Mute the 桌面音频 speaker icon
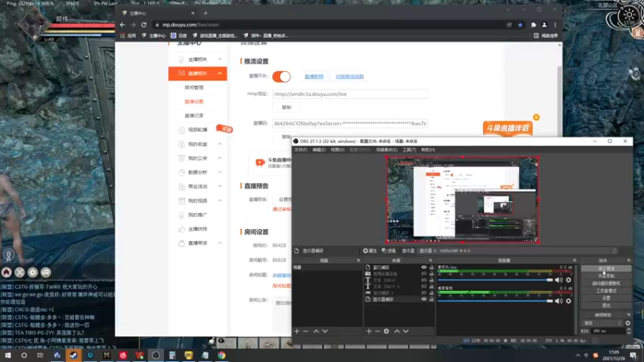Viewport: 644px width, 362px height. coord(559,301)
